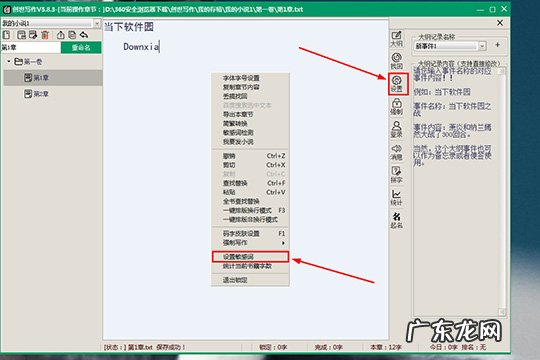Click the 登录 user login sidebar icon
Viewport: 540px width, 360px height.
[396, 130]
